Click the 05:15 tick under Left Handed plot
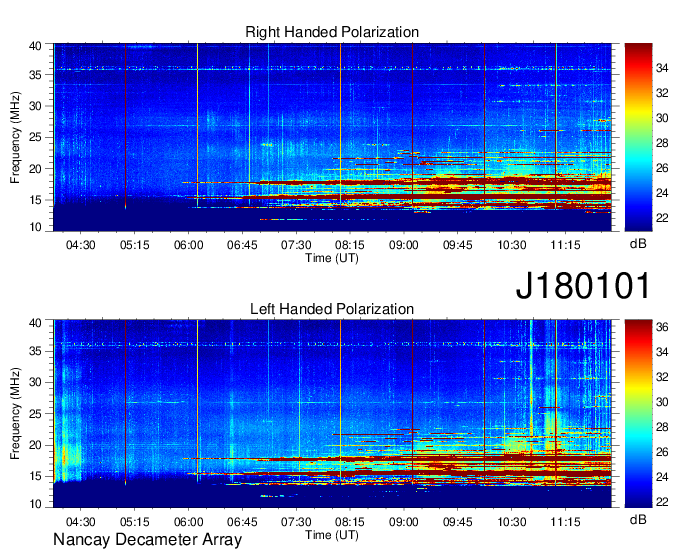Screen dimensions: 680x552 (x=134, y=522)
